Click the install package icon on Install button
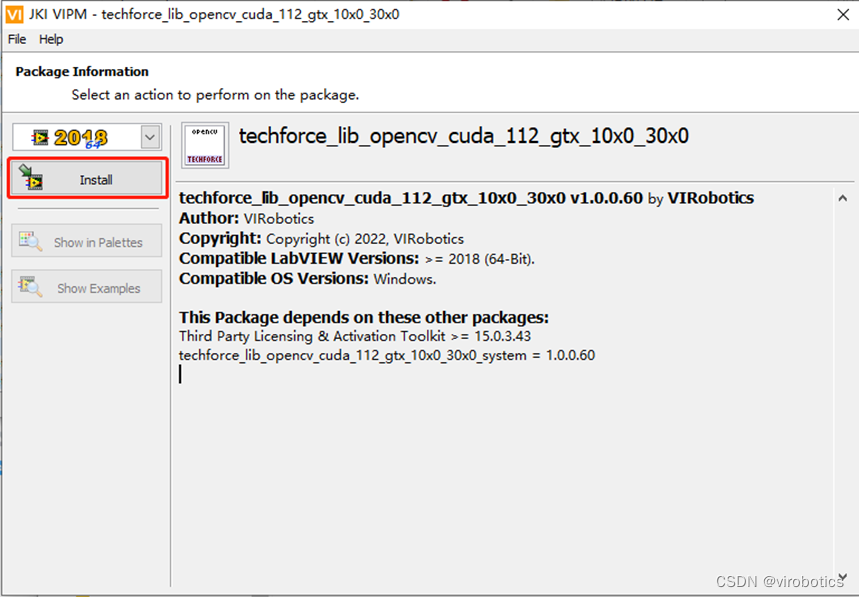859x597 pixels. coord(31,177)
